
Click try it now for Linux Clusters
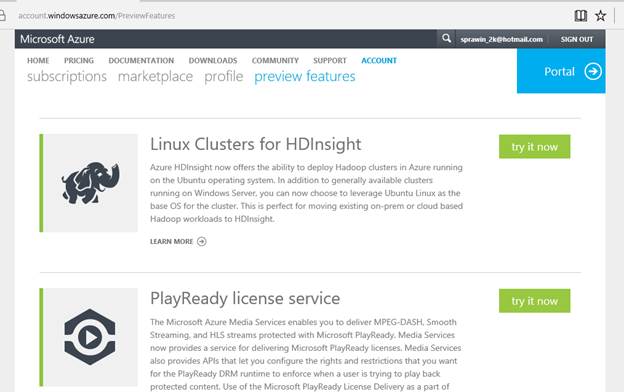point(534,146)
